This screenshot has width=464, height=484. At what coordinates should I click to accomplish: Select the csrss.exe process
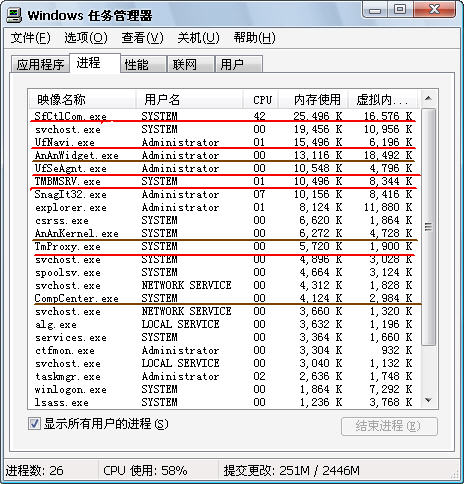(x=224, y=220)
